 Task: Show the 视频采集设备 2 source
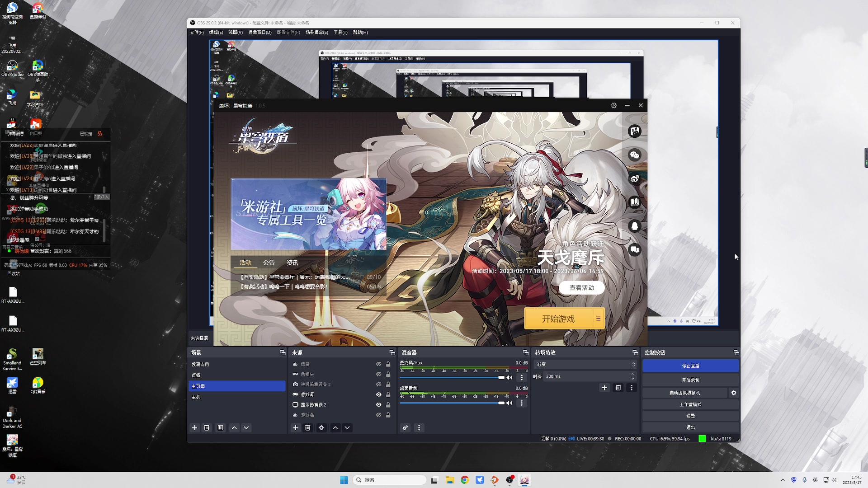point(379,385)
